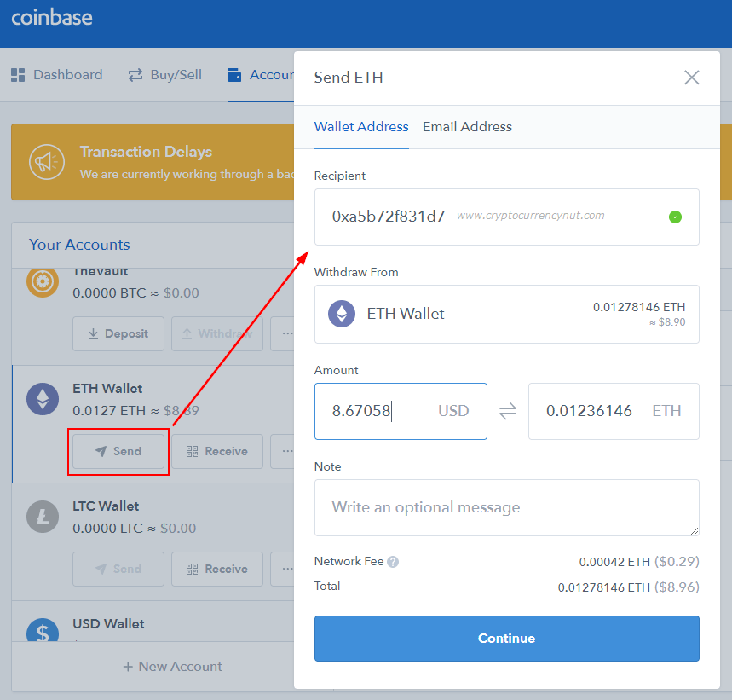Image resolution: width=732 pixels, height=700 pixels.
Task: Select the Wallet Address tab
Action: click(x=361, y=126)
